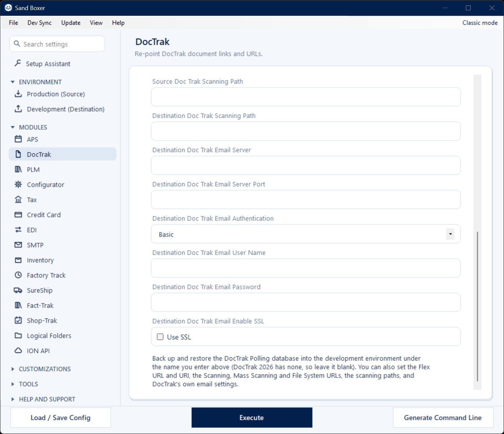The image size is (504, 434).
Task: Click the PLM books icon
Action: click(18, 169)
